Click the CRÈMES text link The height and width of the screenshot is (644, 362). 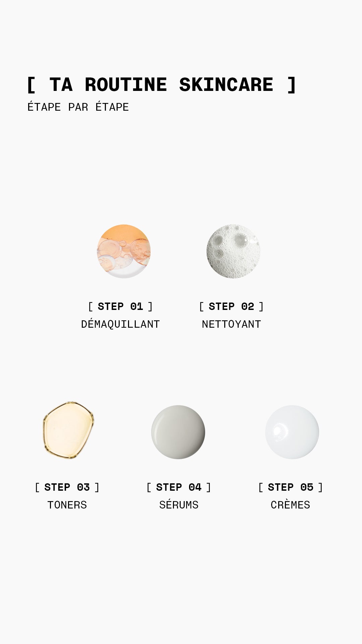point(290,504)
